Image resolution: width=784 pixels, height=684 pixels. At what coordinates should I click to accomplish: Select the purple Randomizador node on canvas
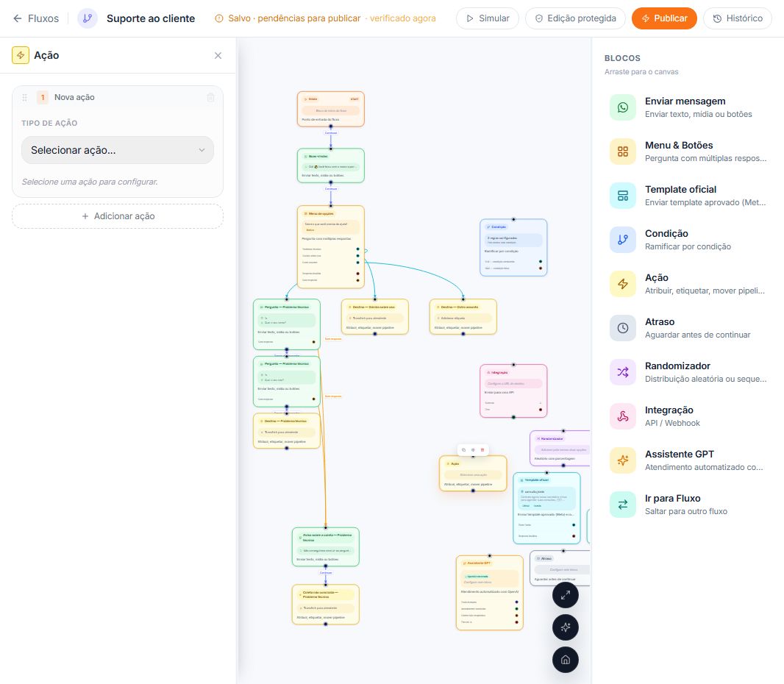point(560,448)
